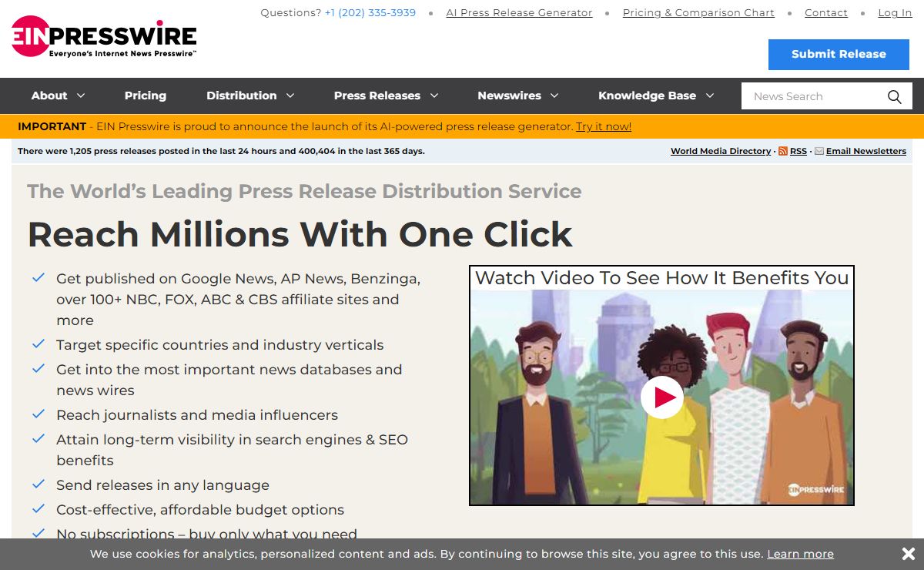
Task: Expand the Newswires menu chevron
Action: click(x=554, y=96)
